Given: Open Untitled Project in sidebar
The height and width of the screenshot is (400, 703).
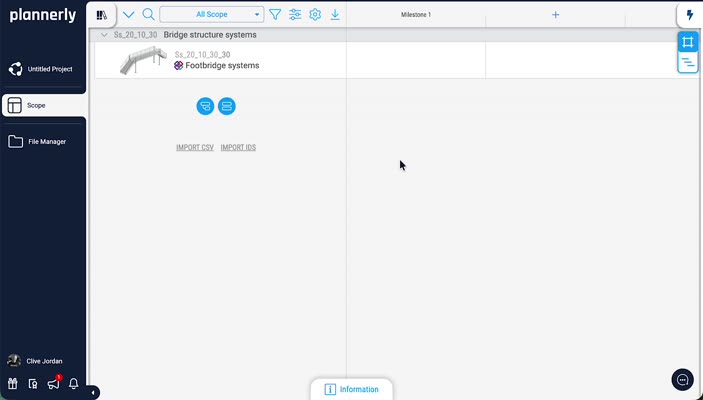Looking at the screenshot, I should [43, 69].
